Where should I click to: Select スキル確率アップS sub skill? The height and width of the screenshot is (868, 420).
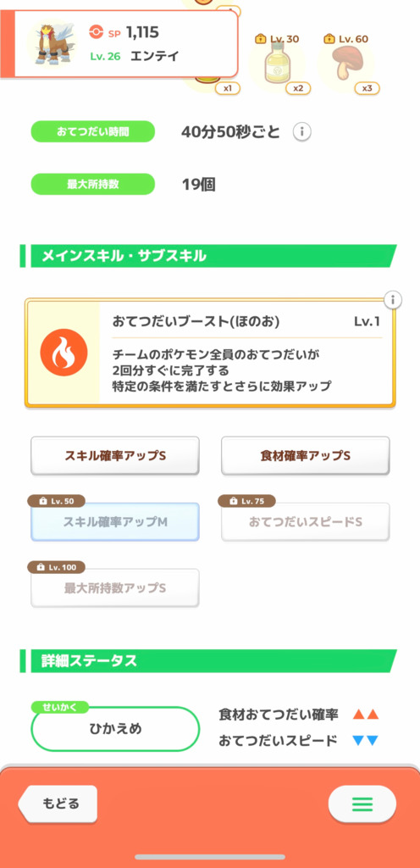click(115, 455)
